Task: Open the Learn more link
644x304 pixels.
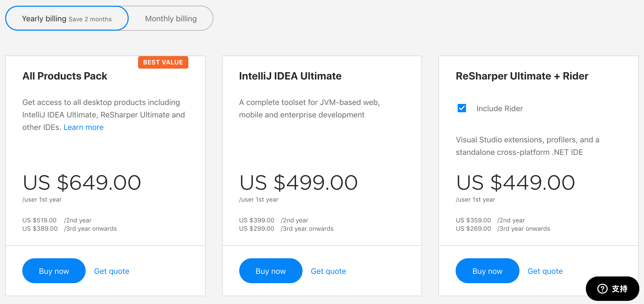Action: point(83,127)
